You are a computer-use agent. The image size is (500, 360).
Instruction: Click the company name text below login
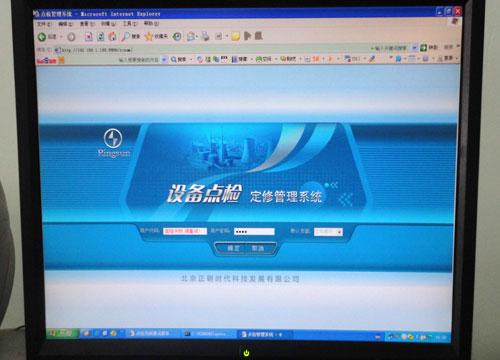coord(240,279)
